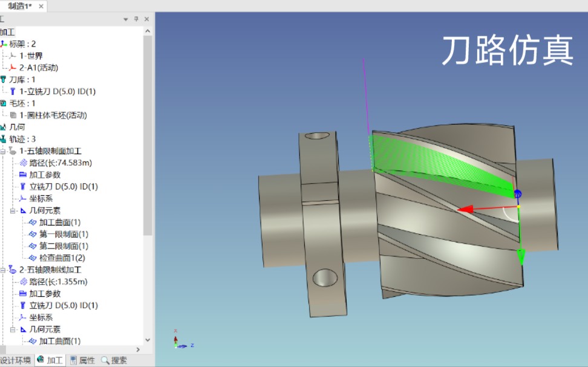This screenshot has height=367, width=588.
Task: Select 第一限制面(1) entry
Action: [64, 235]
